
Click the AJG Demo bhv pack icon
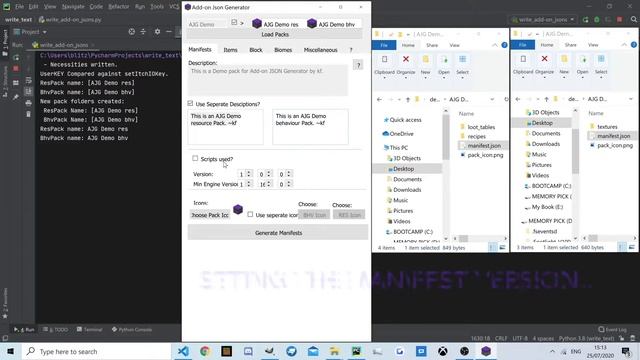coord(312,24)
